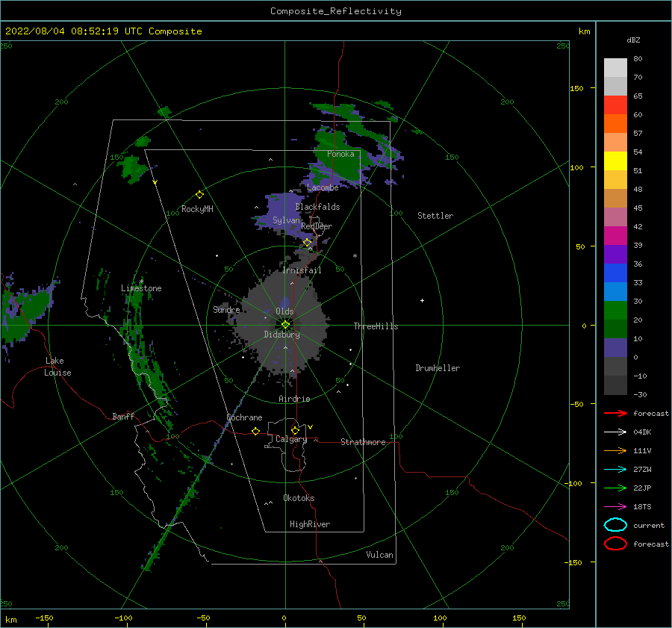
Task: Click the red forecast ellipse icon
Action: (615, 544)
